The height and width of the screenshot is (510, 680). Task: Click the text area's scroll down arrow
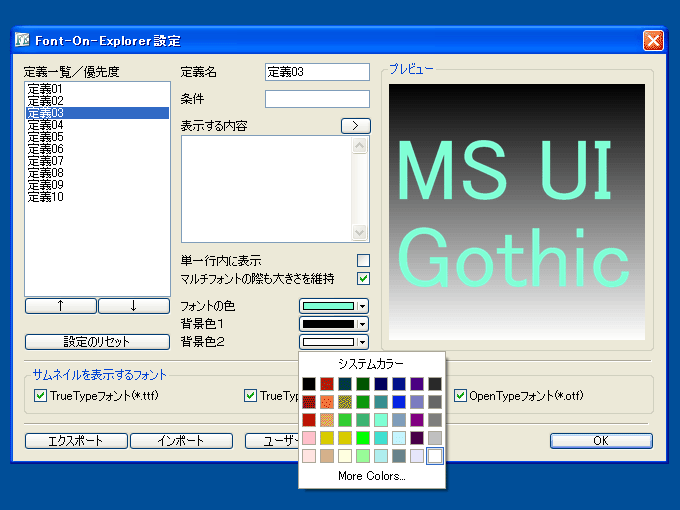pyautogui.click(x=360, y=232)
